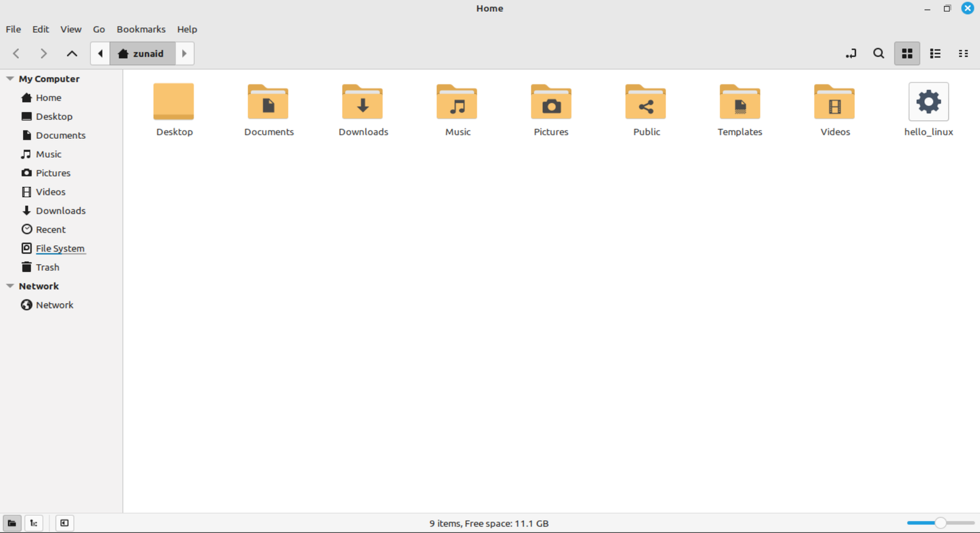This screenshot has width=980, height=533.
Task: Open File System in the sidebar
Action: point(59,248)
